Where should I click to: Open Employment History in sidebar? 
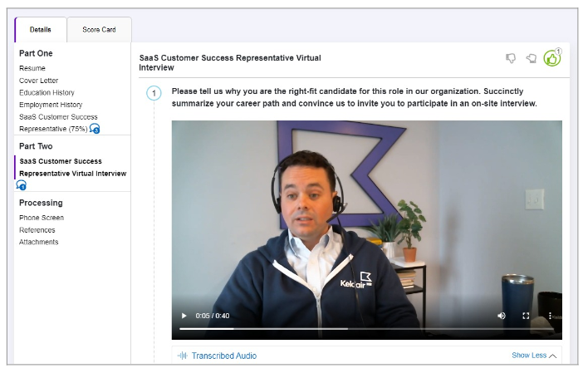click(51, 105)
